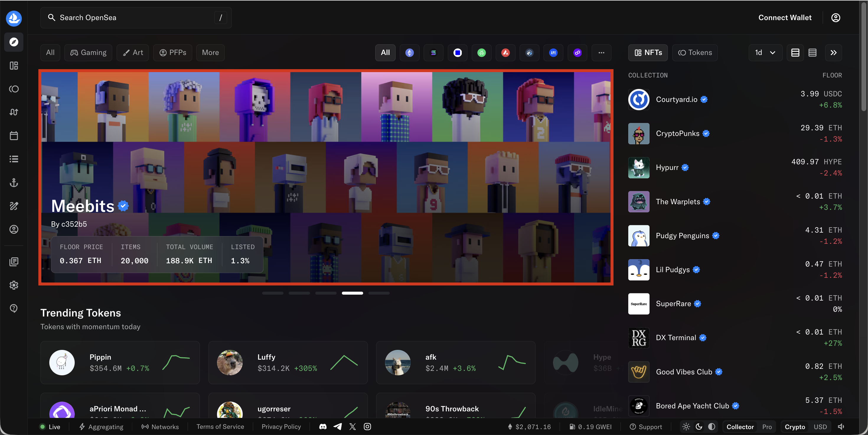Screen dimensions: 868x435
Task: Select the Gaming category tab
Action: click(88, 53)
